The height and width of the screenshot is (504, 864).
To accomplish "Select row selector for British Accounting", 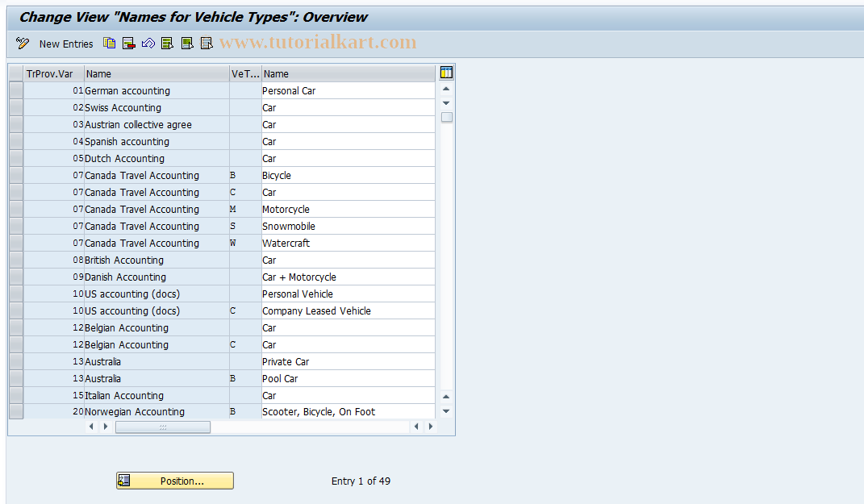I will [x=16, y=260].
